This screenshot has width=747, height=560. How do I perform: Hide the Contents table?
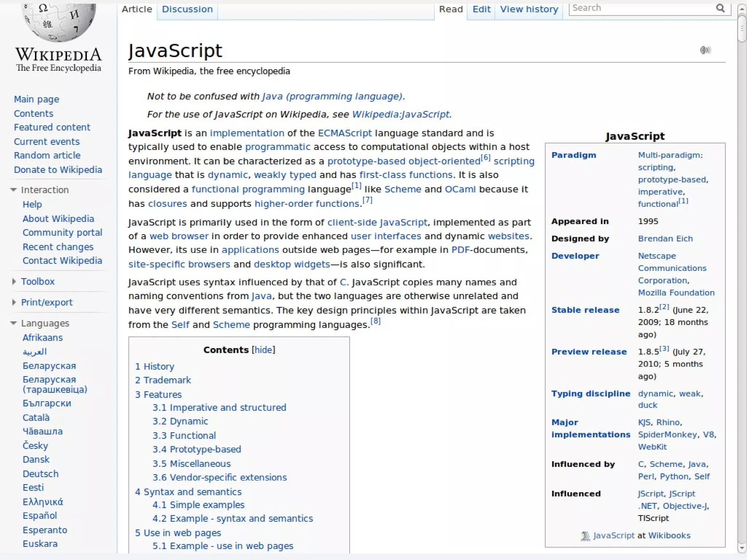263,350
